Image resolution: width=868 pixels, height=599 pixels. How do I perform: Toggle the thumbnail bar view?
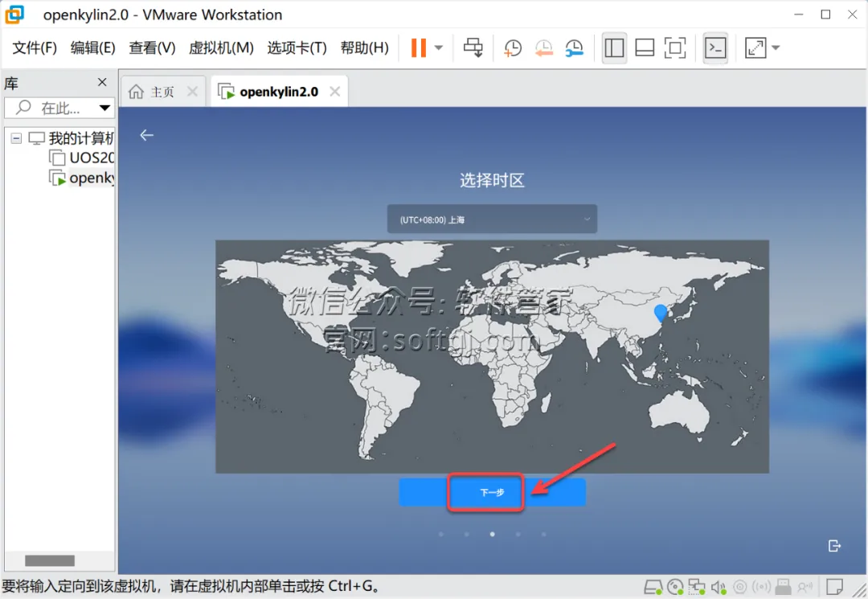pos(645,47)
